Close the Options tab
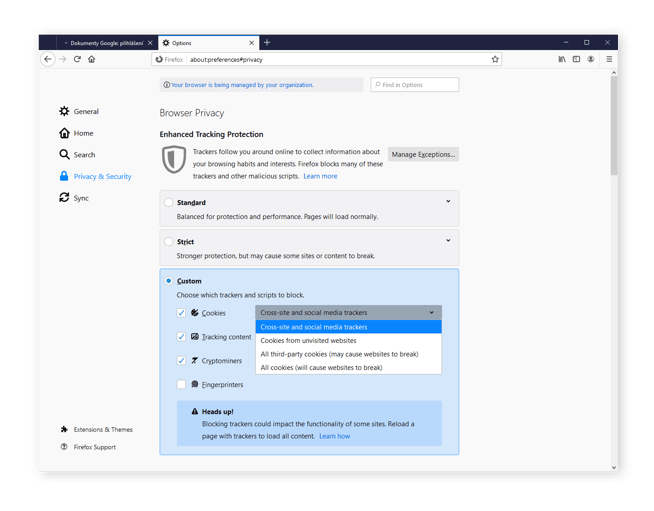The image size is (654, 511). tap(252, 43)
